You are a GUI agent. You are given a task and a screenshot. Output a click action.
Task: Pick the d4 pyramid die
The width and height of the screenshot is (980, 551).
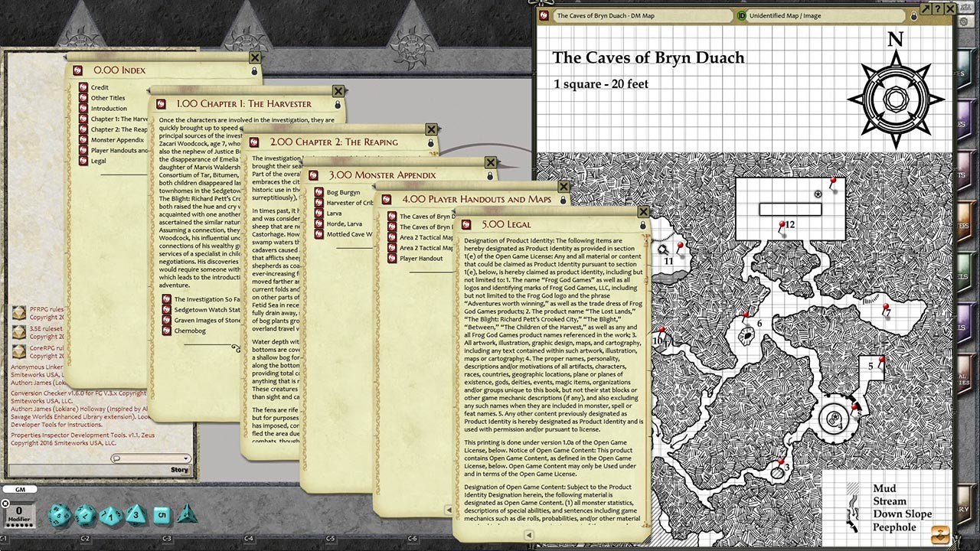pyautogui.click(x=187, y=514)
